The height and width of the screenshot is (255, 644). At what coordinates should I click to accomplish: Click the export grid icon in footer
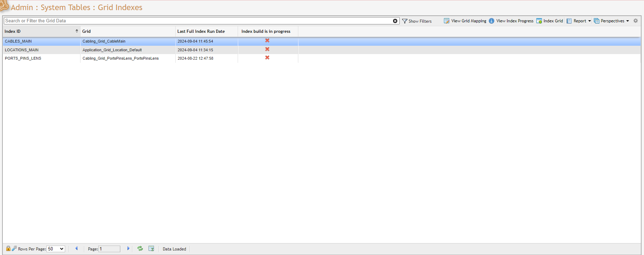point(151,248)
